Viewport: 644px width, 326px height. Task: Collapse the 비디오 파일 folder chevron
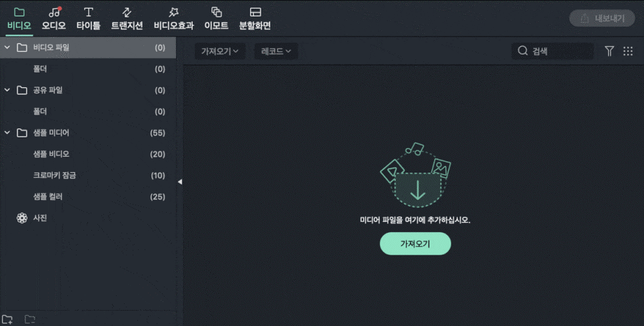coord(7,47)
